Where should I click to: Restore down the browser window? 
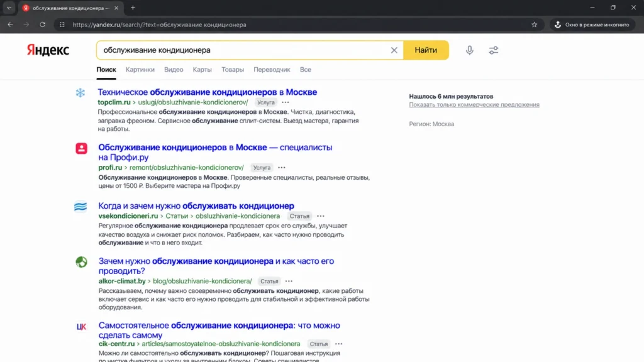(613, 8)
